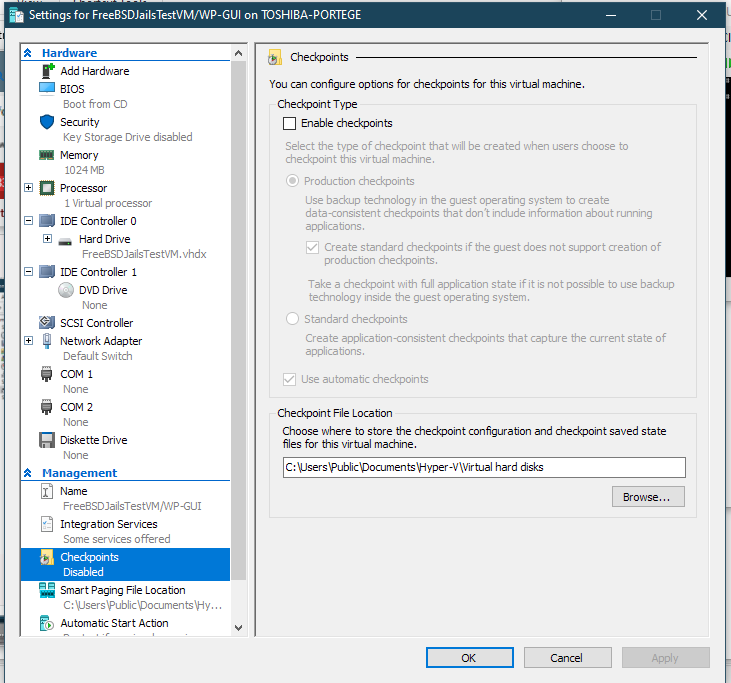Expand the Processor tree node
Viewport: 731px width, 683px height.
point(28,188)
